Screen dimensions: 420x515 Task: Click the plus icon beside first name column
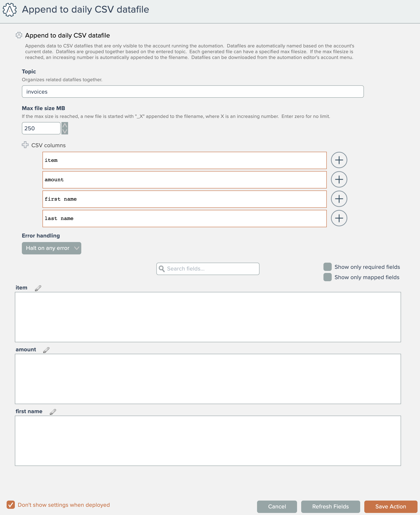tap(339, 199)
